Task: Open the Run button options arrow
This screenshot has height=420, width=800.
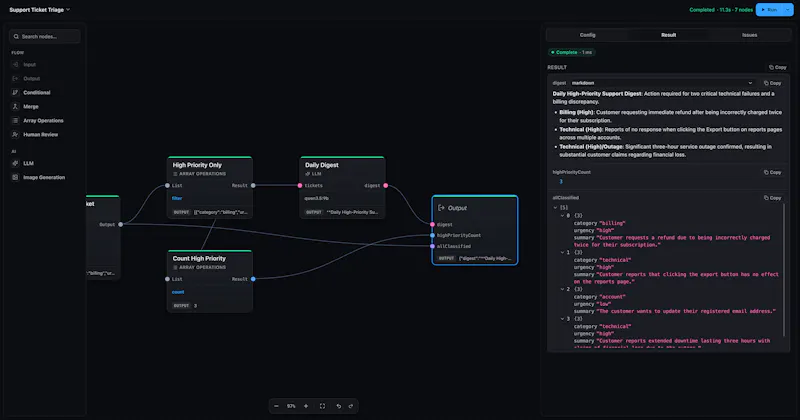Action: (x=788, y=10)
